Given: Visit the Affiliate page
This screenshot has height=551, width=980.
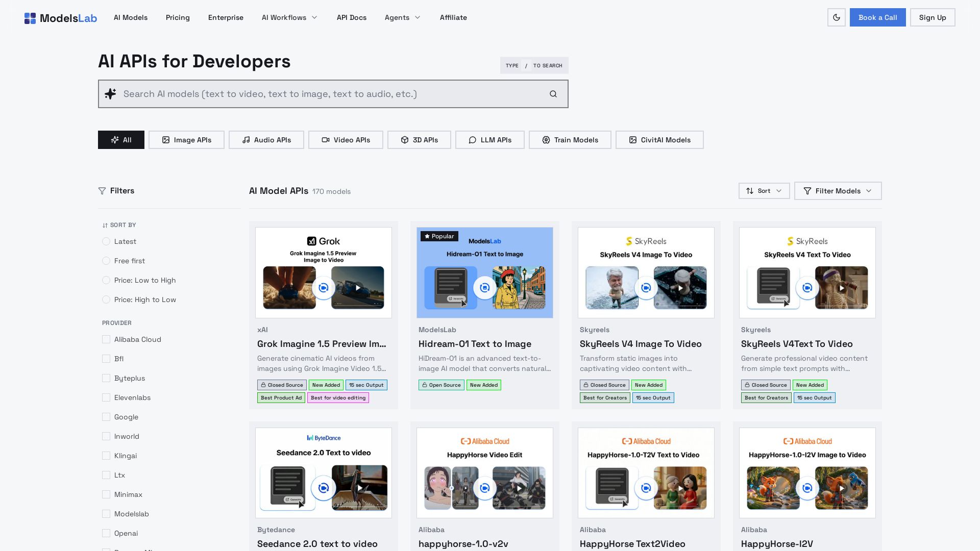Looking at the screenshot, I should click(x=453, y=17).
